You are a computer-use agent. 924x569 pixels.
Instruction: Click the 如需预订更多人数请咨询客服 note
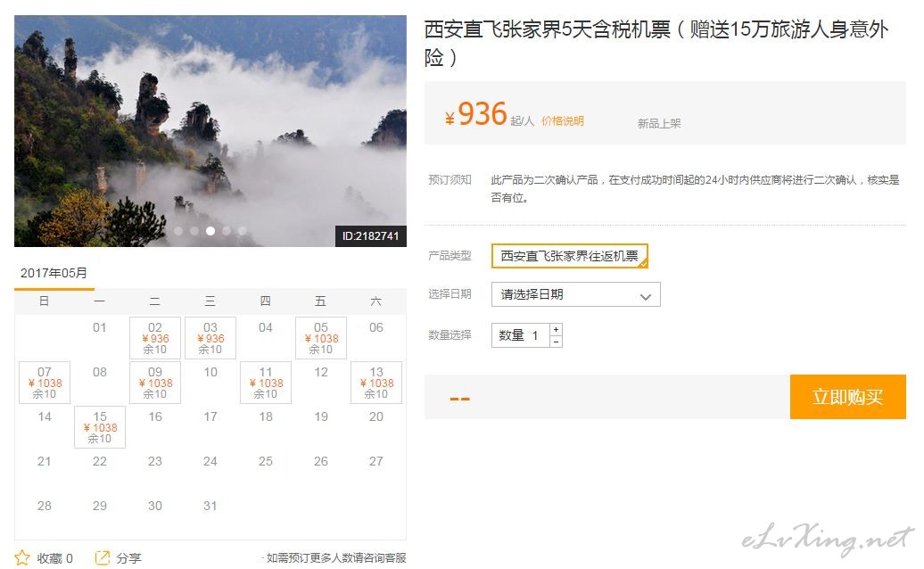[336, 557]
